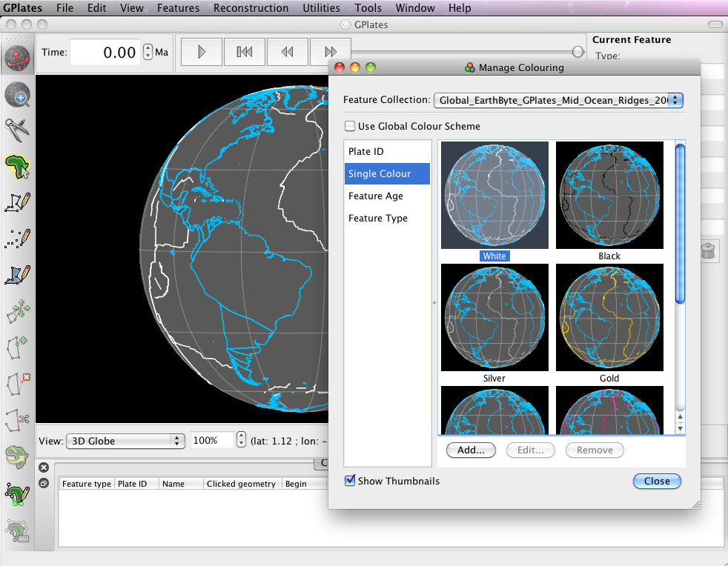Select Feature Age colouring category
The image size is (728, 566).
coord(376,196)
